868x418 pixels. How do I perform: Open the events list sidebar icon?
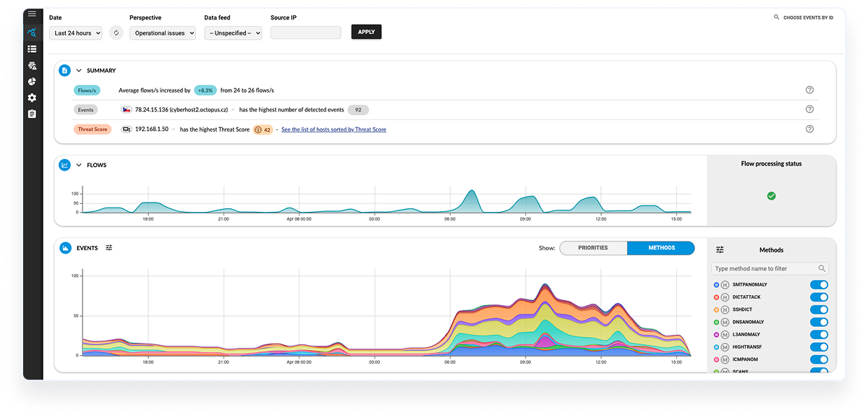[32, 49]
